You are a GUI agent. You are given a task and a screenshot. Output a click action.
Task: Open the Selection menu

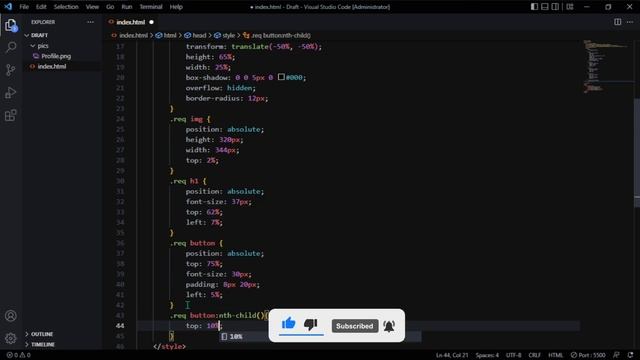pos(66,7)
